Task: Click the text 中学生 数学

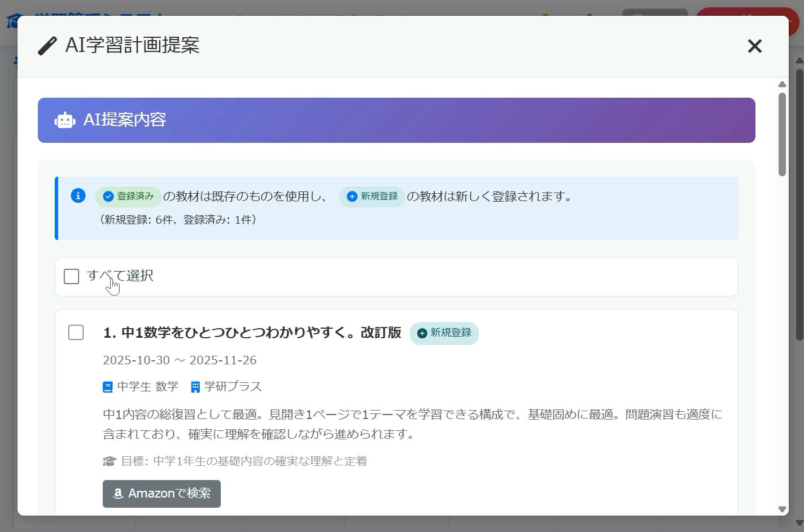Action: click(147, 387)
